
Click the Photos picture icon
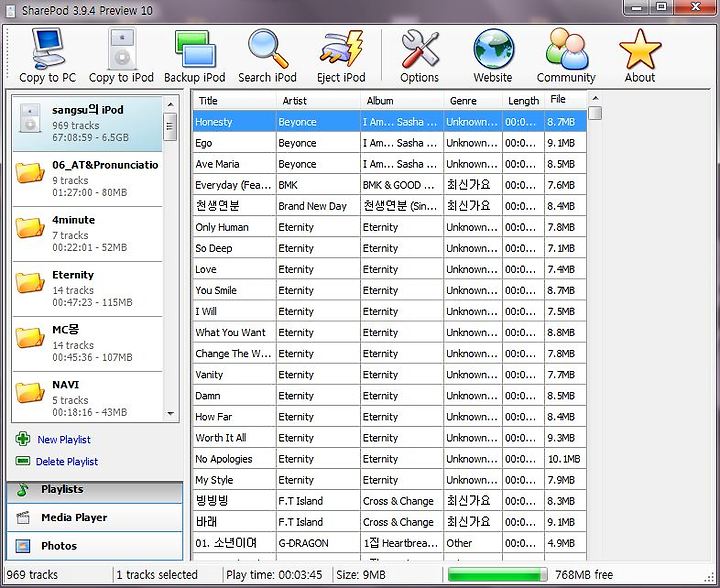pyautogui.click(x=23, y=546)
